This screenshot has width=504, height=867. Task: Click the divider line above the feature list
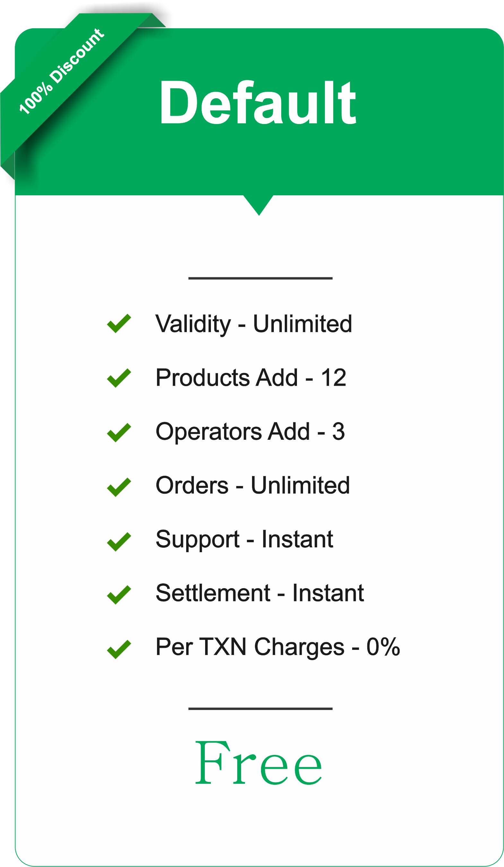coord(260,278)
